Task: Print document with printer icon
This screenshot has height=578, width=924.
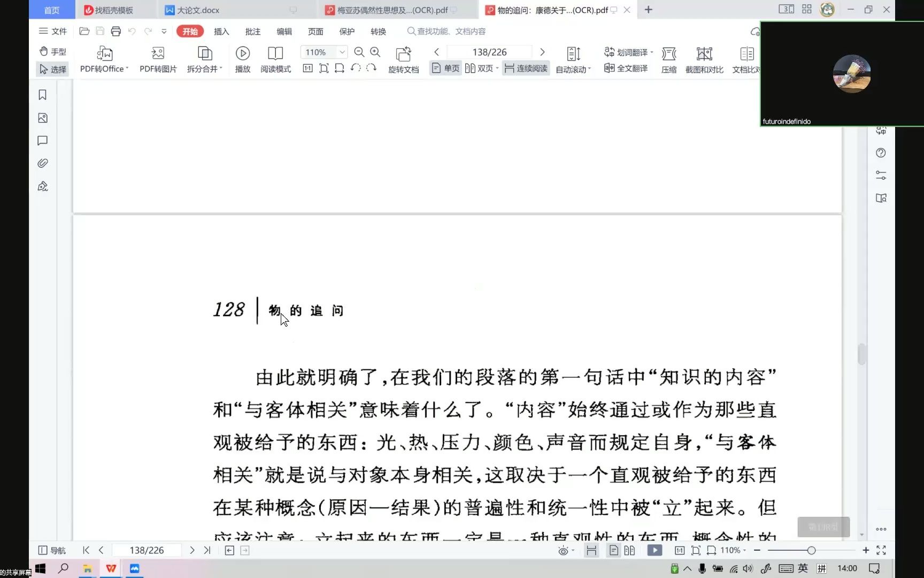Action: pyautogui.click(x=115, y=31)
